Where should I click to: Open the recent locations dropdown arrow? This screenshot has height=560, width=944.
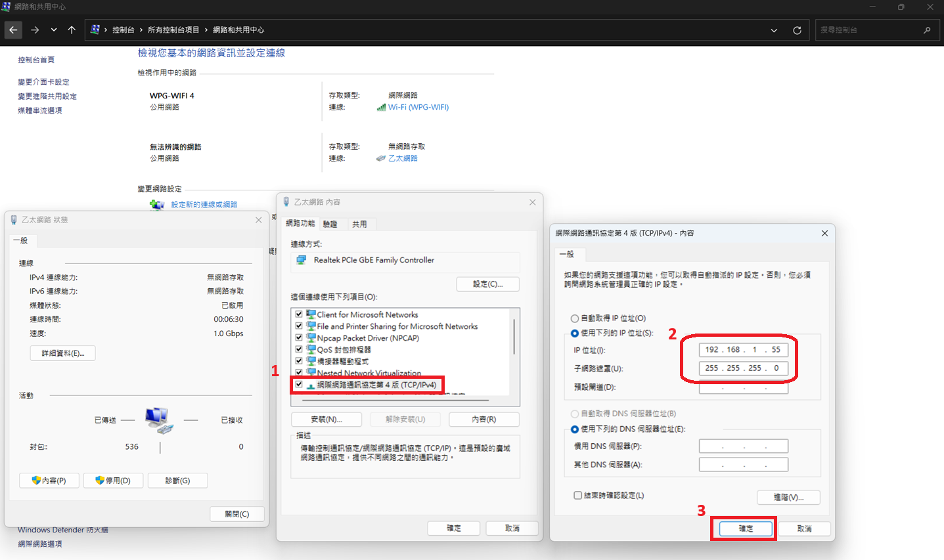[x=54, y=30]
